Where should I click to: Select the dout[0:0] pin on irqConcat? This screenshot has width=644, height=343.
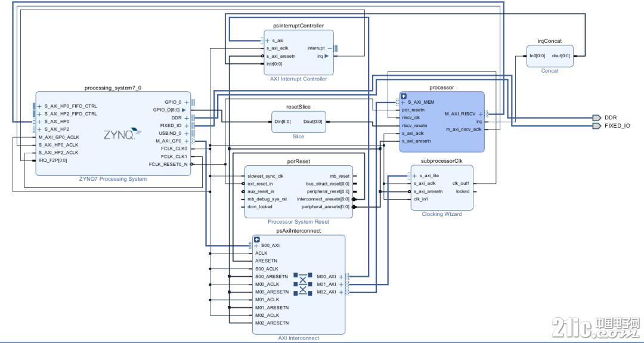tap(561, 56)
